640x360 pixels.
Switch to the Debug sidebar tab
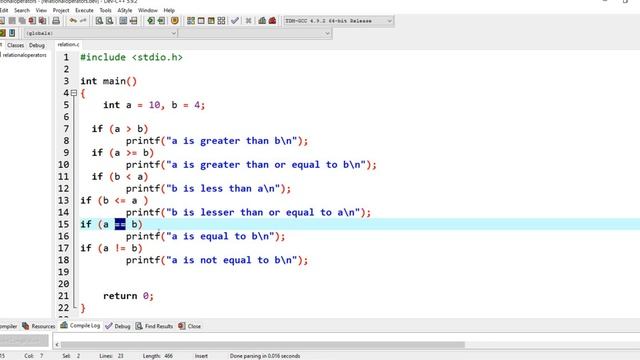(x=37, y=45)
